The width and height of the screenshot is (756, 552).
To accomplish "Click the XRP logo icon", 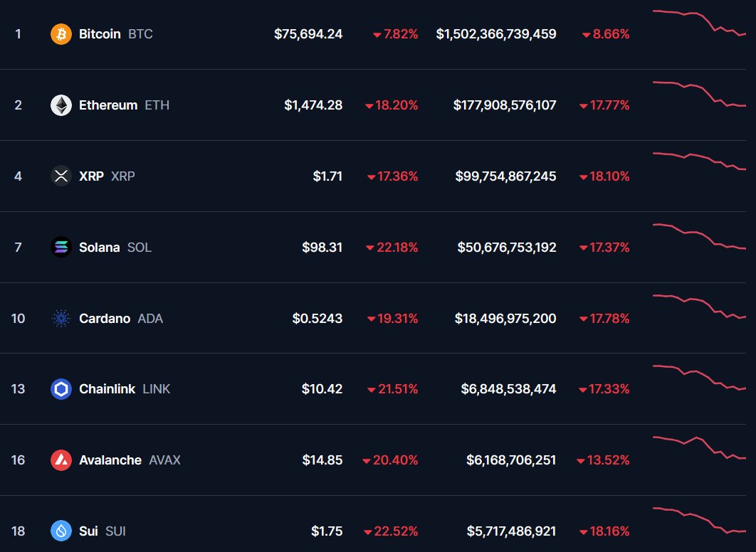I will pos(61,176).
